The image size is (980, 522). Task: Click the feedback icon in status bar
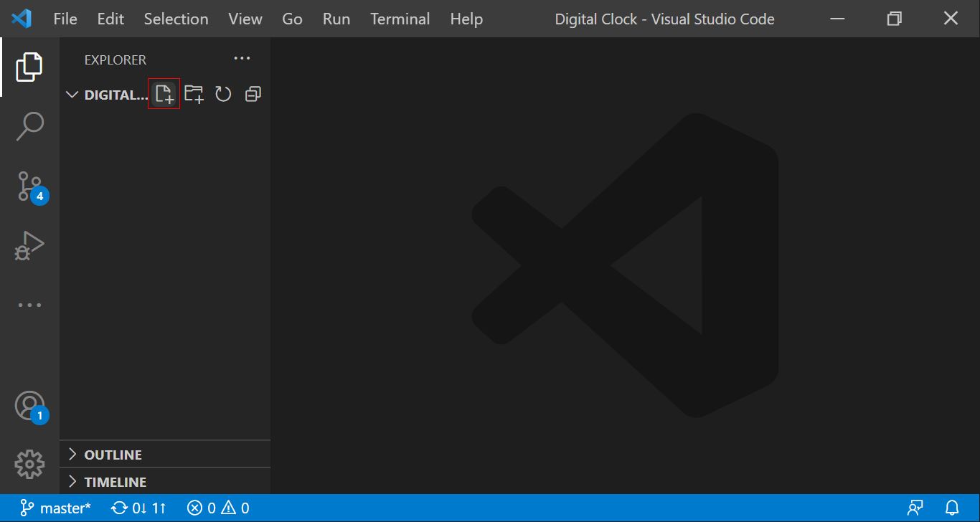point(915,508)
